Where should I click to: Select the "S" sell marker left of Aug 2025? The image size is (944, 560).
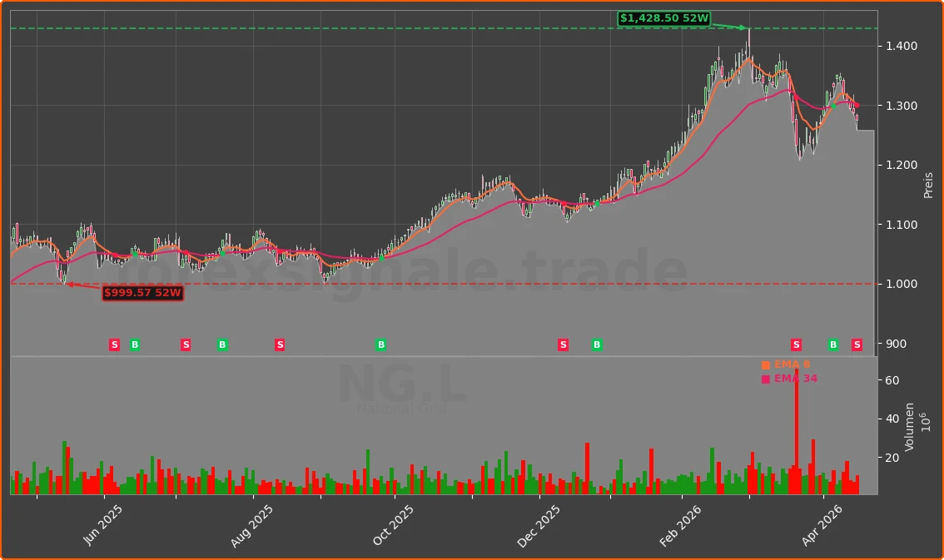click(x=185, y=344)
